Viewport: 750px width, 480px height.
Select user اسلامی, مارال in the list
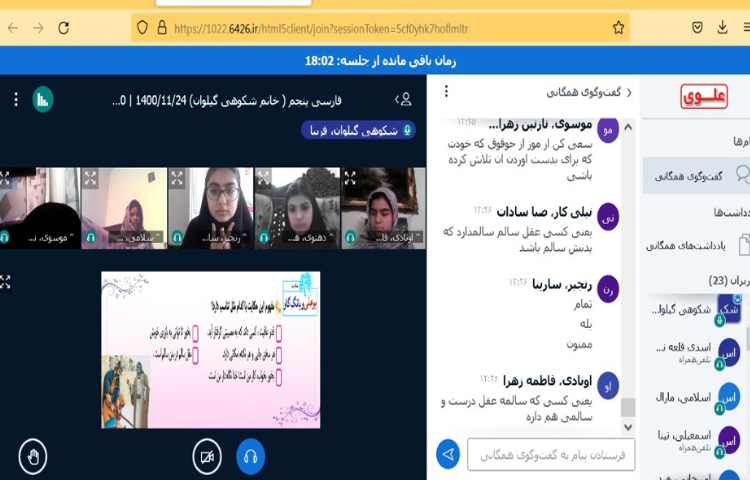coord(696,397)
